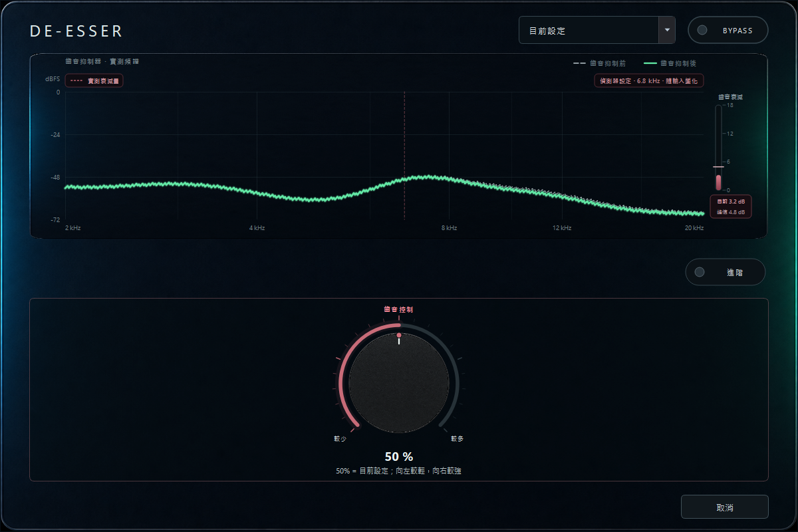Click the 50 % knob value readout
Screen dimensions: 798x532
[399, 457]
